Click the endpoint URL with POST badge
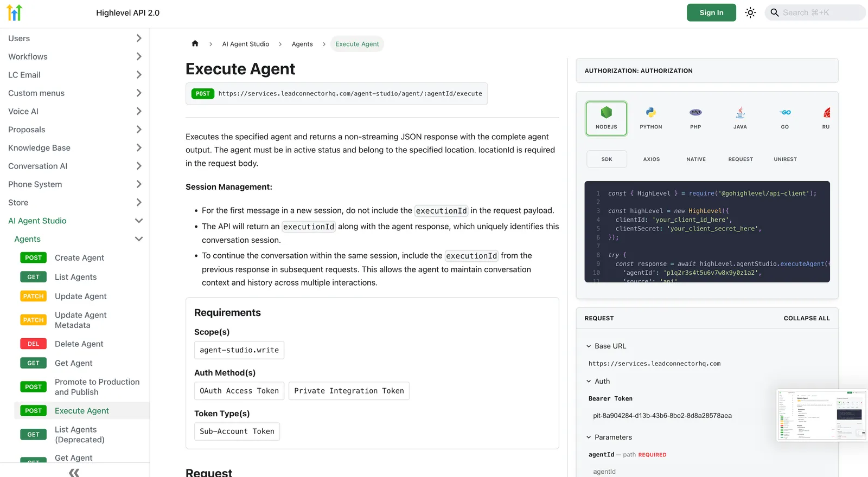Screen dimensions: 868x477 tap(337, 94)
